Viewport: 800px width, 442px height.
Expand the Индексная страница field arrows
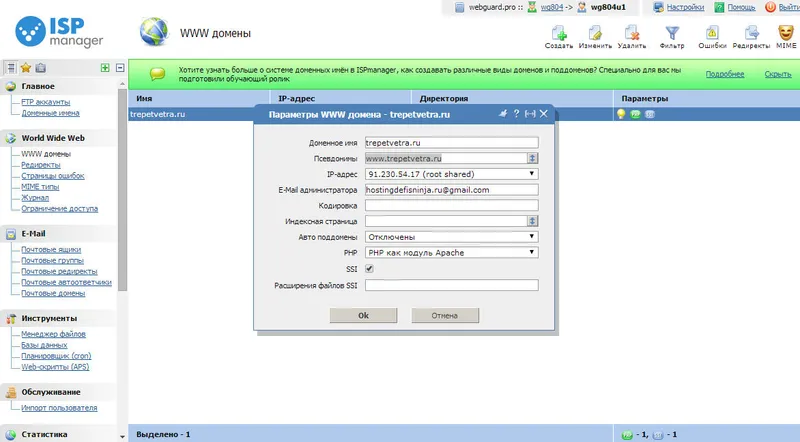[x=532, y=221]
